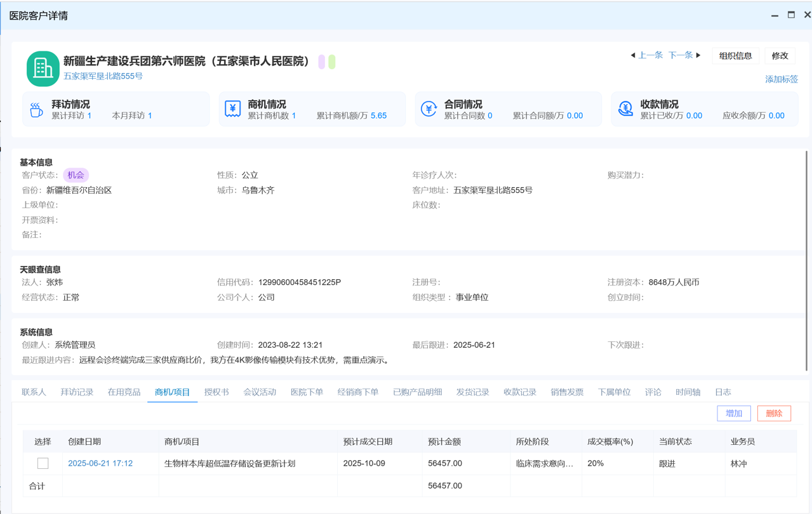This screenshot has height=514, width=812.
Task: Switch to the 联系人 tab
Action: 34,392
